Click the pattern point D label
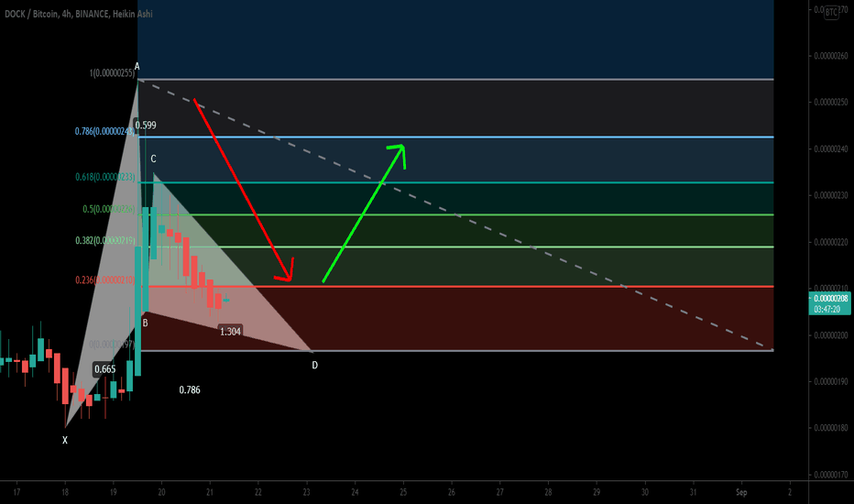Screen dimensions: 854x504 click(x=315, y=366)
